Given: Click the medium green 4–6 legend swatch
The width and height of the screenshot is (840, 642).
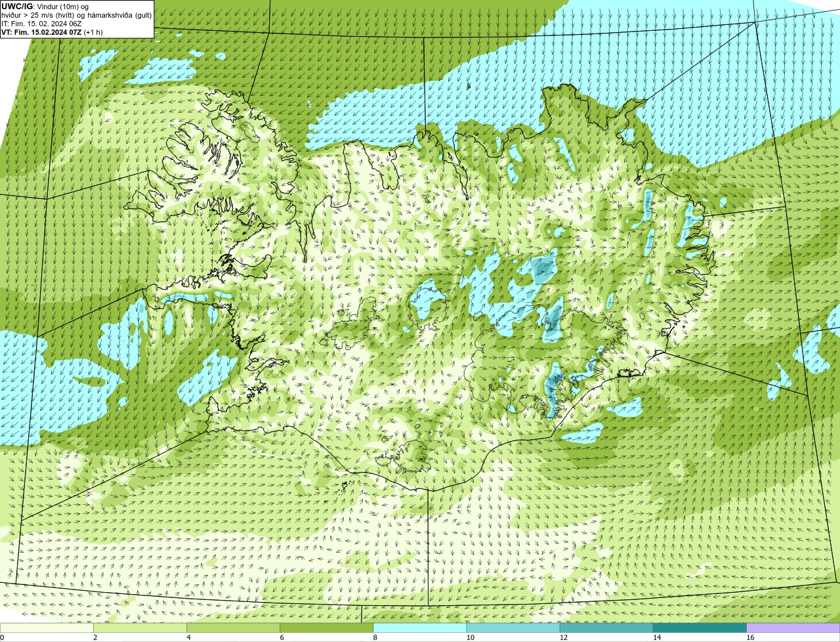Looking at the screenshot, I should point(234,628).
